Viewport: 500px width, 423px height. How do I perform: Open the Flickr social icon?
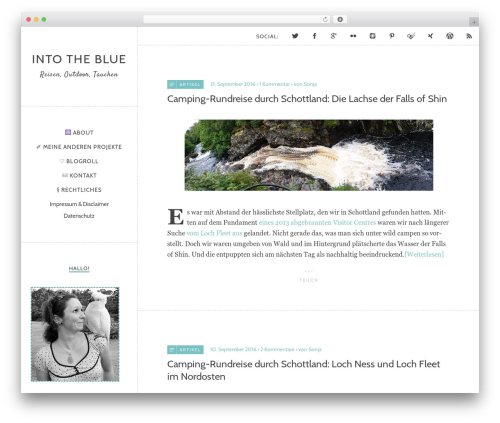(353, 36)
